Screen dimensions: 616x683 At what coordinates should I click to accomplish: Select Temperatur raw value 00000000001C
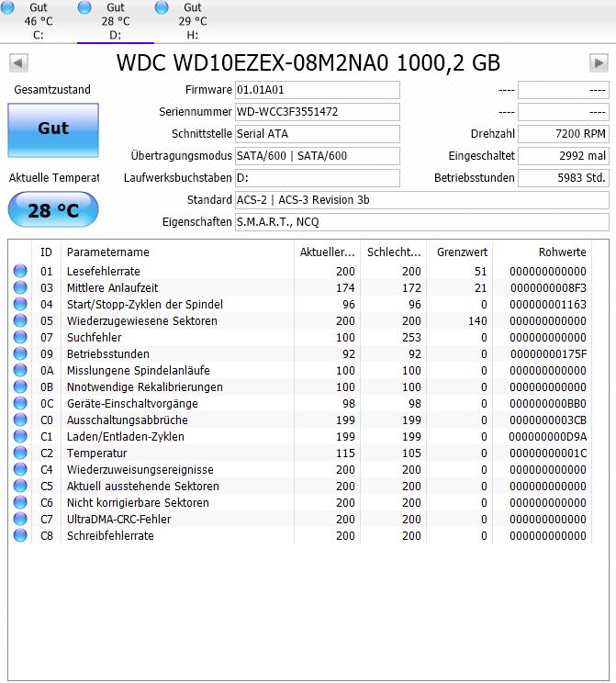click(548, 453)
